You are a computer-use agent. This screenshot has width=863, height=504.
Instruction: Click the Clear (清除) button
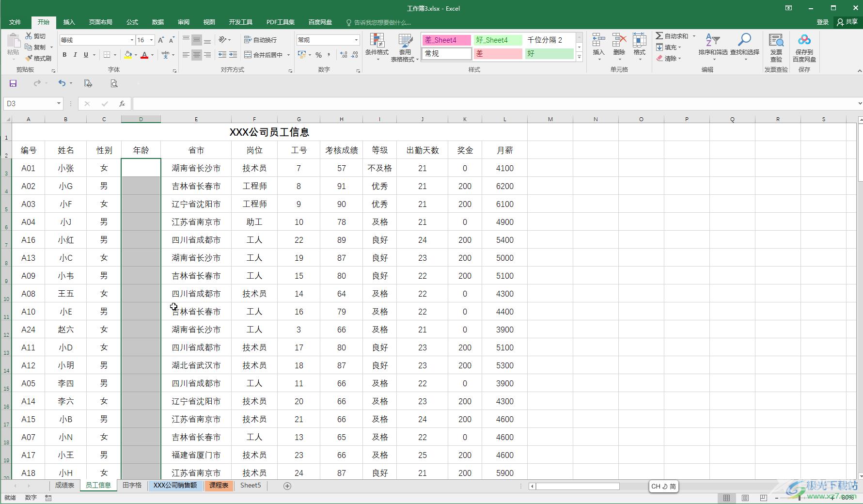coord(669,58)
